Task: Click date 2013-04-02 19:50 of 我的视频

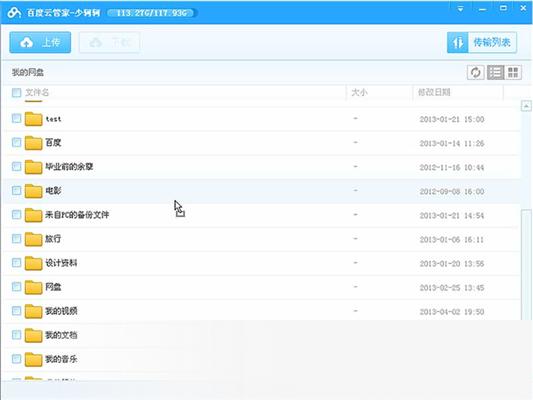Action: pyautogui.click(x=452, y=312)
